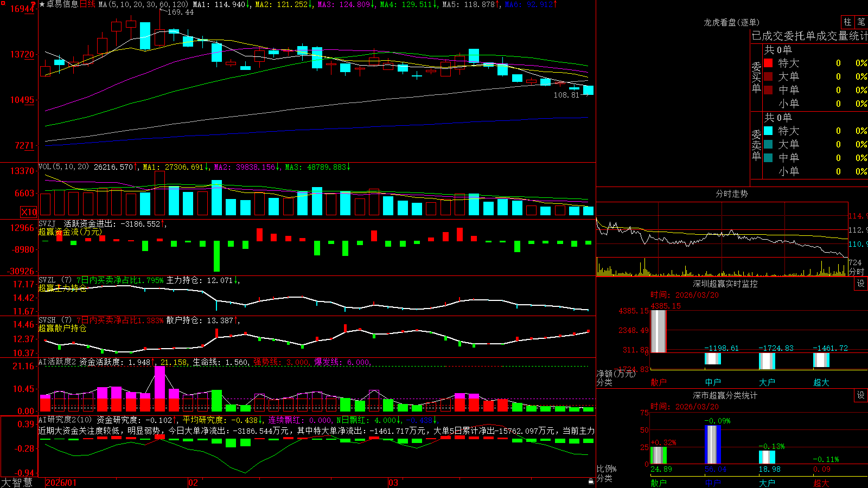Select the AI活跃度2 indicator label

point(58,362)
